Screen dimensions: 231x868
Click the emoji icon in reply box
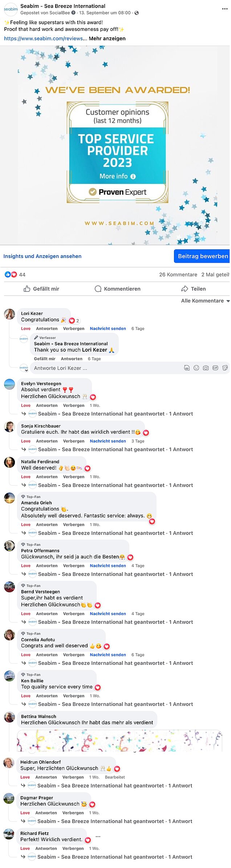click(196, 368)
